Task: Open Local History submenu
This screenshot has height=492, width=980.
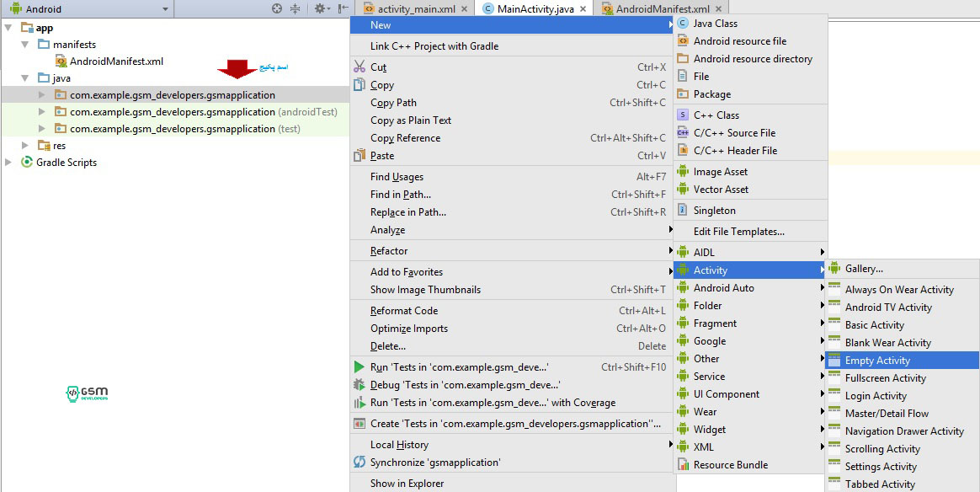Action: 513,445
